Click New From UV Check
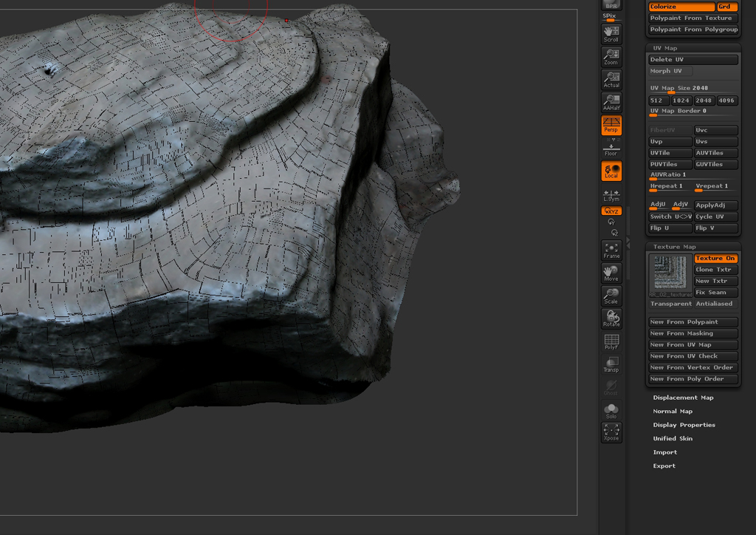This screenshot has width=756, height=535. click(693, 356)
